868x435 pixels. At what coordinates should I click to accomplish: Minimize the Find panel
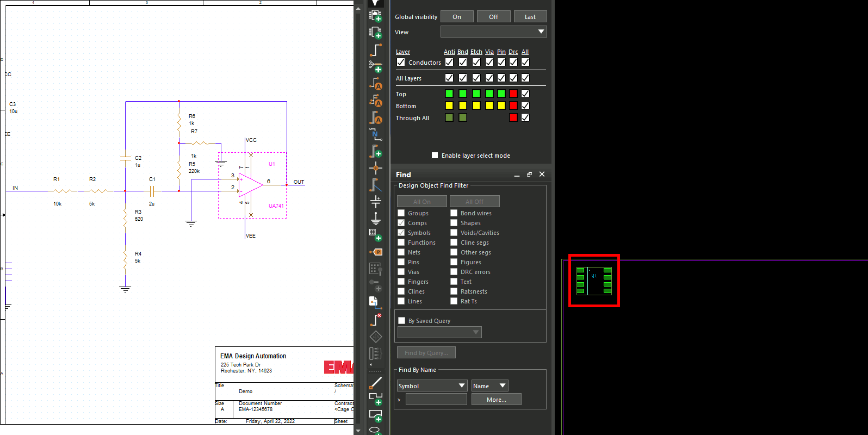[x=517, y=175]
